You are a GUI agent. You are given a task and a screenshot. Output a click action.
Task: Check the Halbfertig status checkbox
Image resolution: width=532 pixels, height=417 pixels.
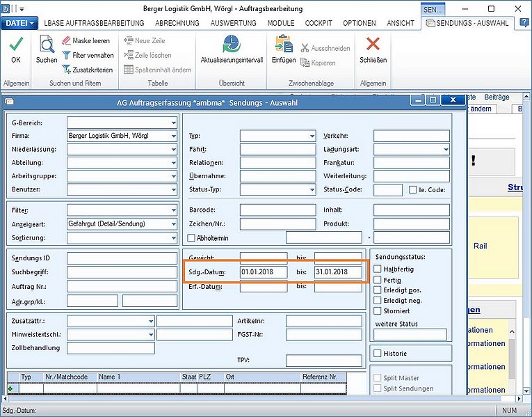click(x=378, y=269)
